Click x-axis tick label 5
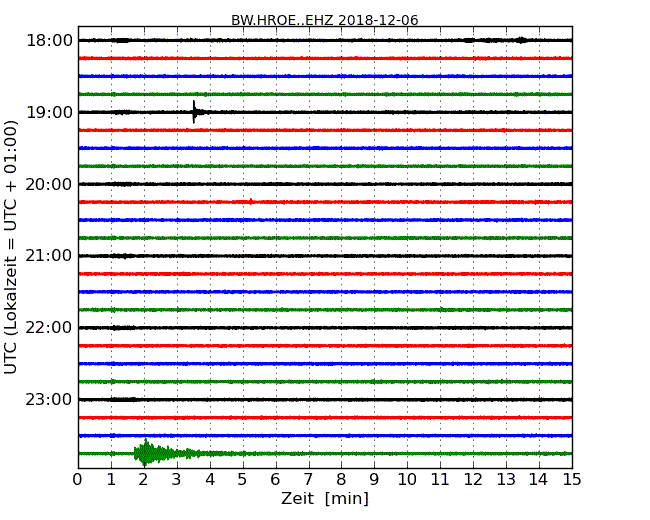650x520 pixels. click(x=243, y=479)
